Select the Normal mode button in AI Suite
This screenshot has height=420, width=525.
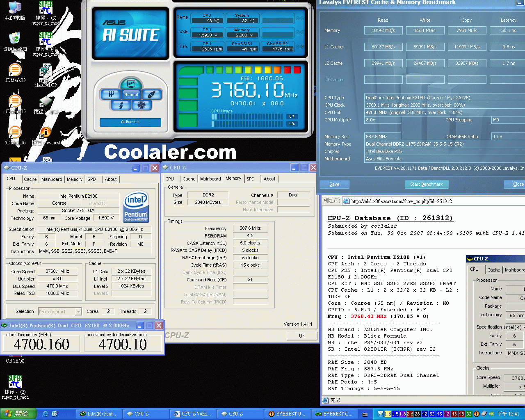tap(131, 95)
